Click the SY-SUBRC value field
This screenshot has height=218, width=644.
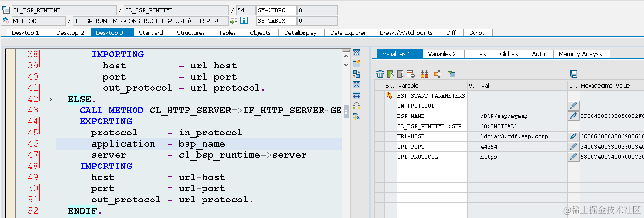[x=317, y=10]
